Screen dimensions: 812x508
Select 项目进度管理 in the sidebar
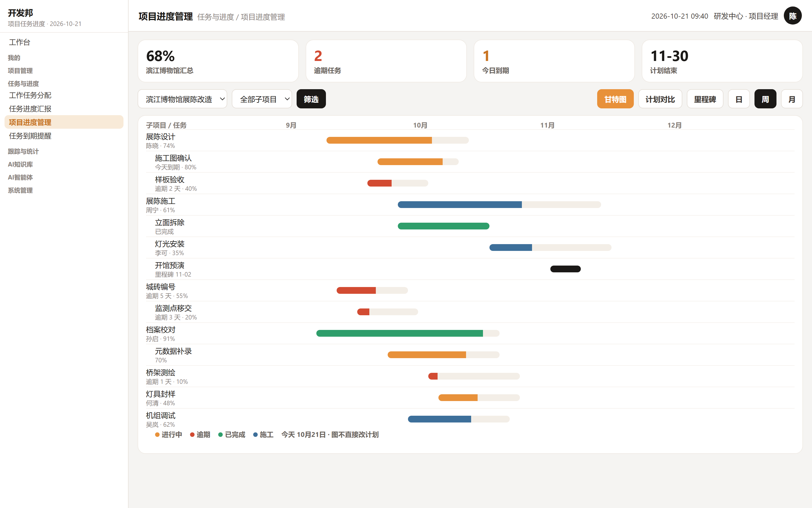pyautogui.click(x=64, y=122)
